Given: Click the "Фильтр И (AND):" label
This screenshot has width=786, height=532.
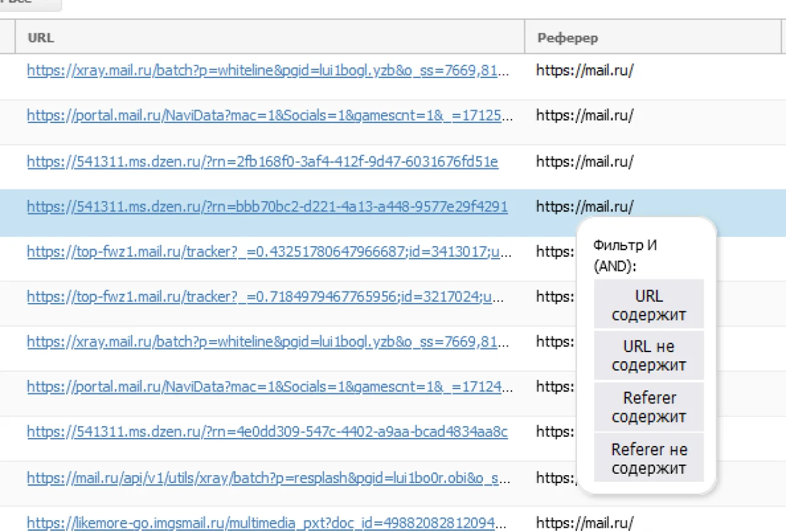Looking at the screenshot, I should click(x=625, y=255).
